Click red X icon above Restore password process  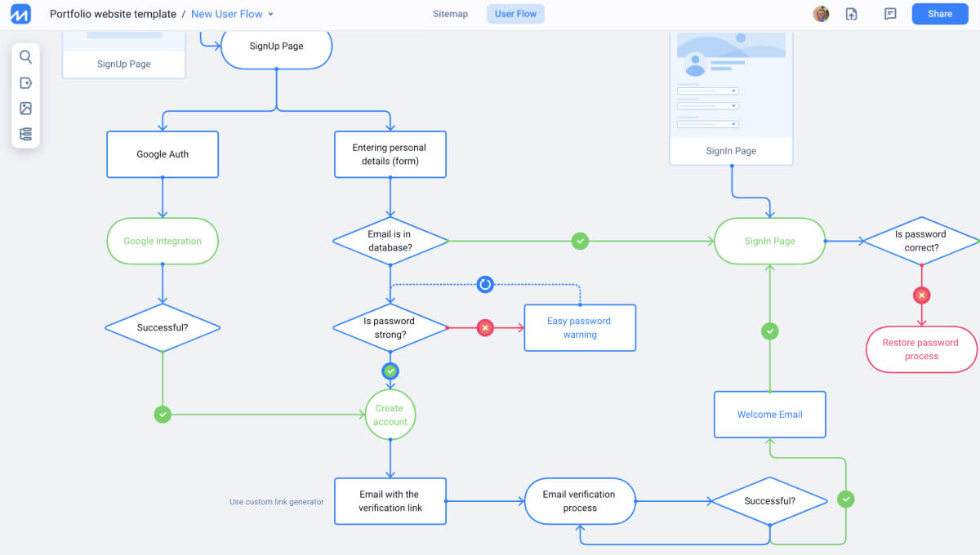pyautogui.click(x=921, y=295)
